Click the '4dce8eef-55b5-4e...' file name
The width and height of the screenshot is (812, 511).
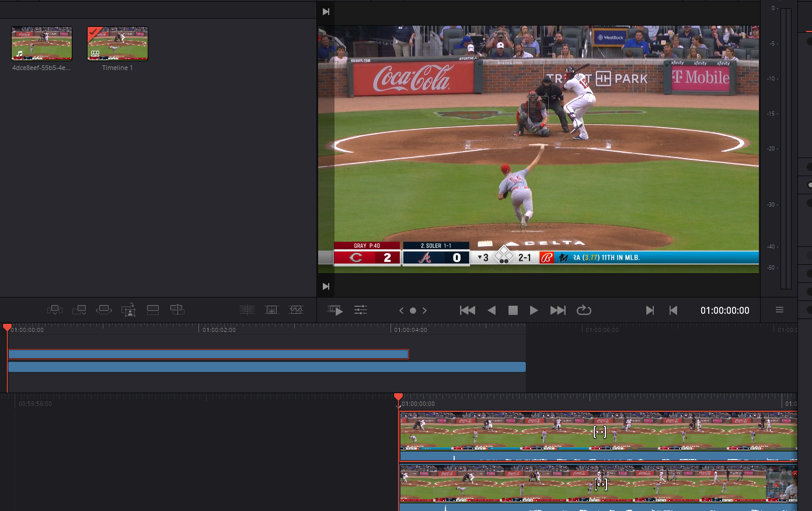[41, 68]
